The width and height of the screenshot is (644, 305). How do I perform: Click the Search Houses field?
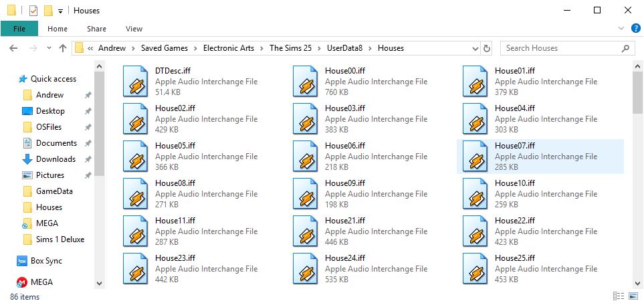(x=567, y=48)
